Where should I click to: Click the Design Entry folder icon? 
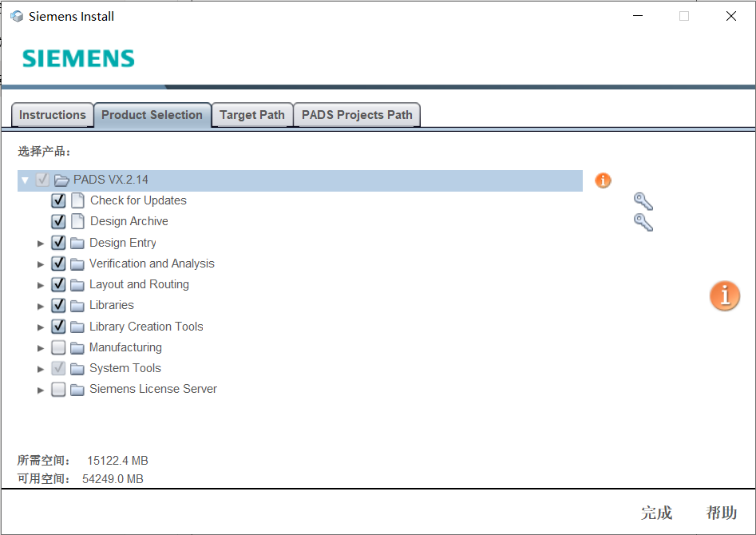click(77, 243)
